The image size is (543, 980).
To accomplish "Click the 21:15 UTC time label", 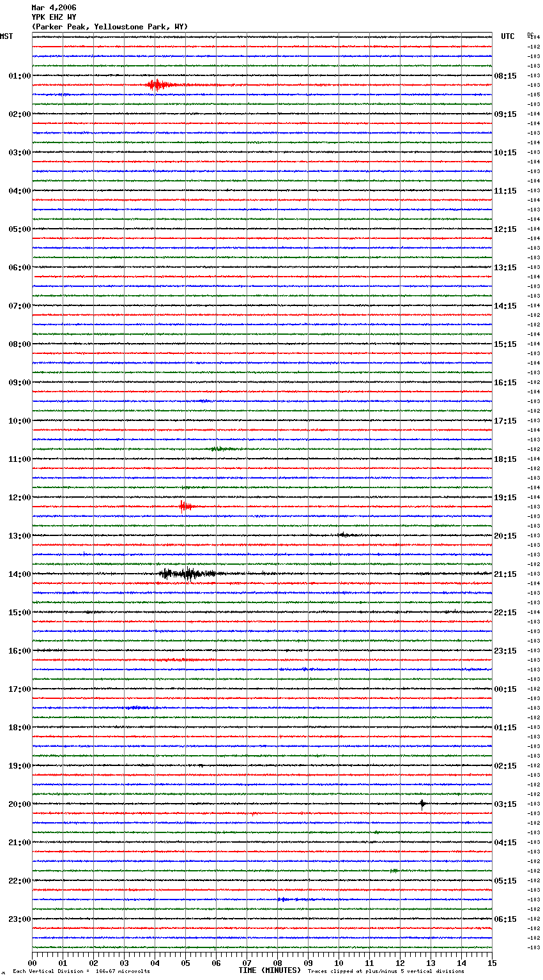I will [x=505, y=574].
